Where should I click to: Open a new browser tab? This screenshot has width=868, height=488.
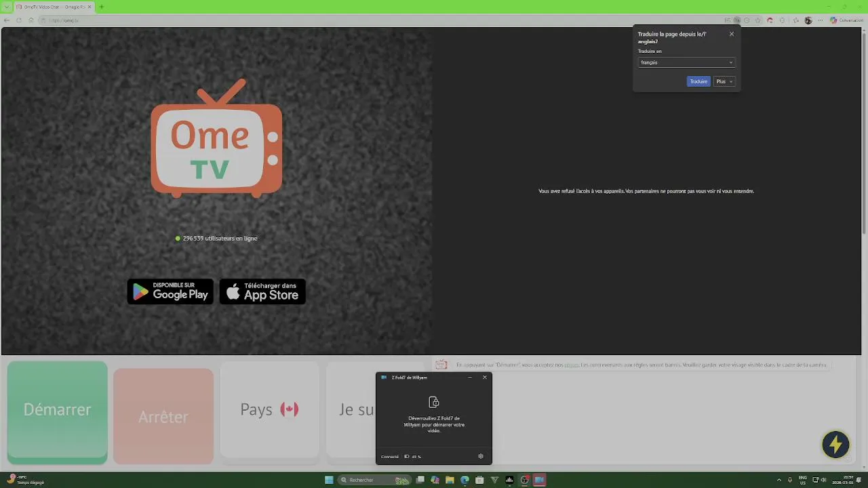102,7
